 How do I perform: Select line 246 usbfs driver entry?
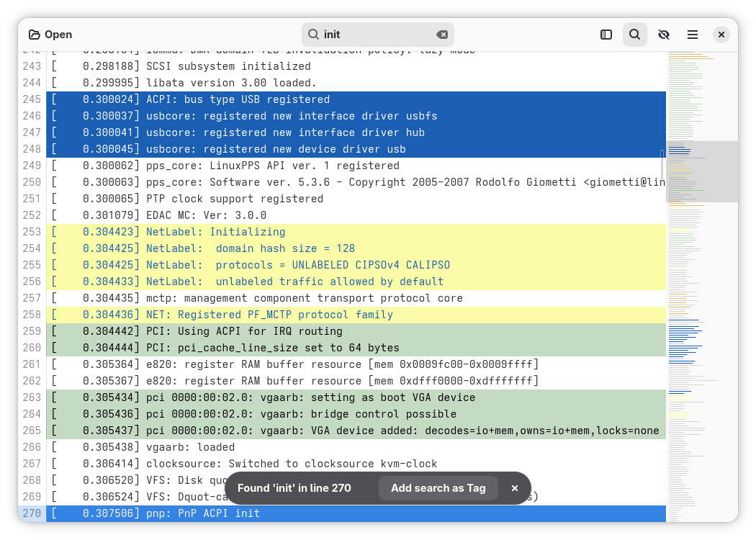356,116
